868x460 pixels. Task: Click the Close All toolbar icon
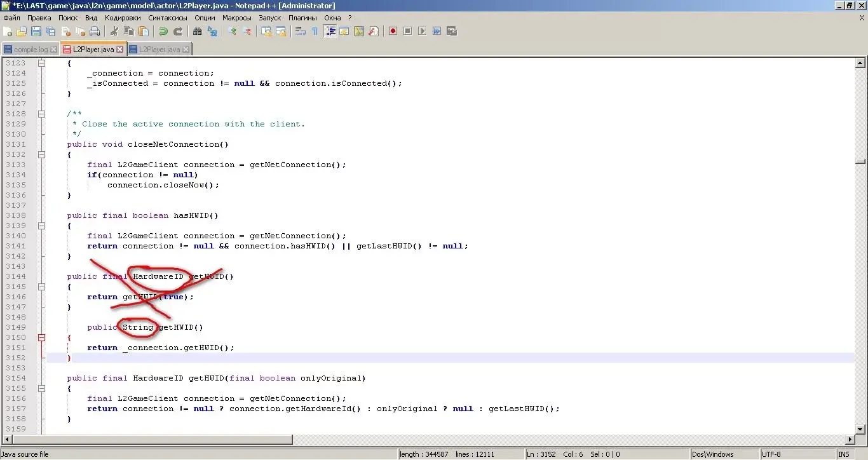pos(80,31)
